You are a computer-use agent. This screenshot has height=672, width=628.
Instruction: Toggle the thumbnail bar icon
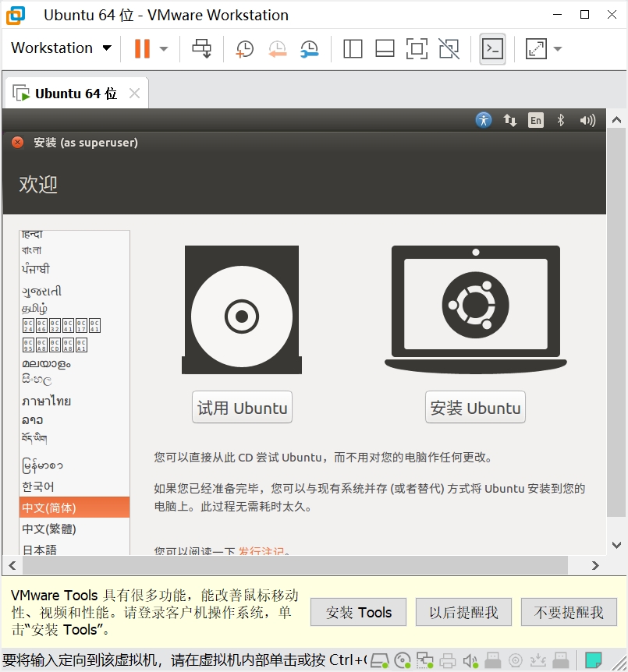[x=385, y=48]
